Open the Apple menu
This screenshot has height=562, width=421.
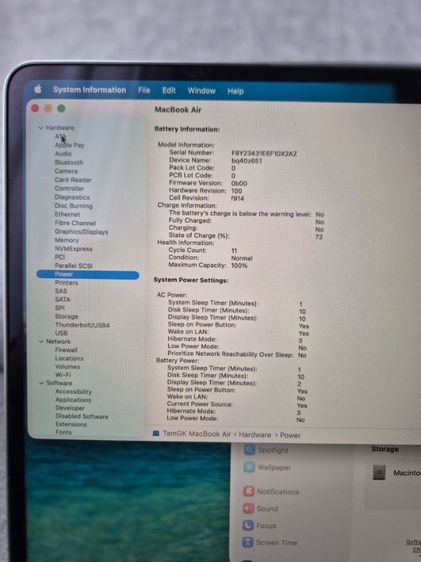(38, 89)
